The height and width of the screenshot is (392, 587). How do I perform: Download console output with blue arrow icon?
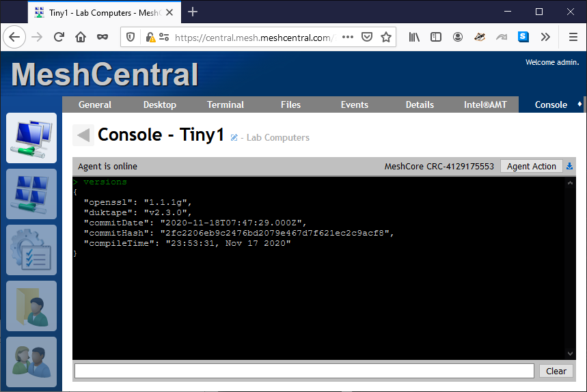pyautogui.click(x=569, y=166)
